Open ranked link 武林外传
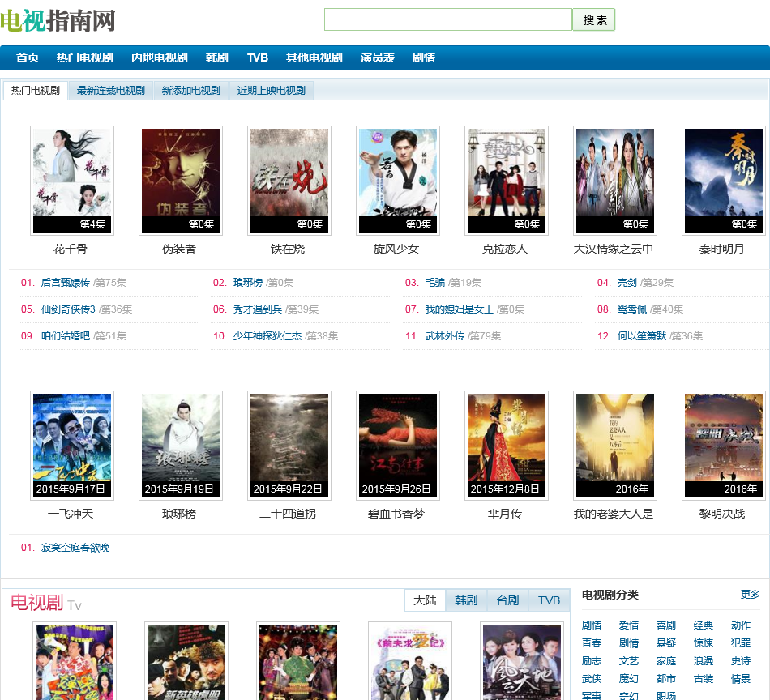Image resolution: width=770 pixels, height=700 pixels. click(445, 336)
